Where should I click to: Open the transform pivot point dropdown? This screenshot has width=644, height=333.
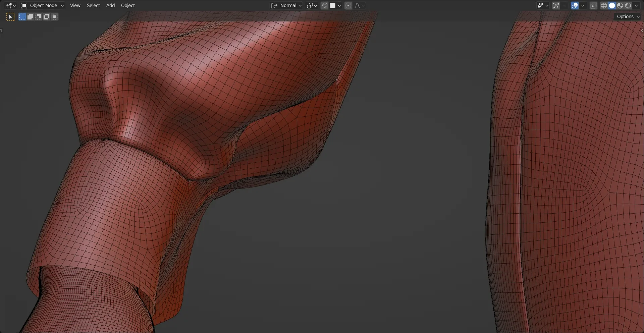312,5
